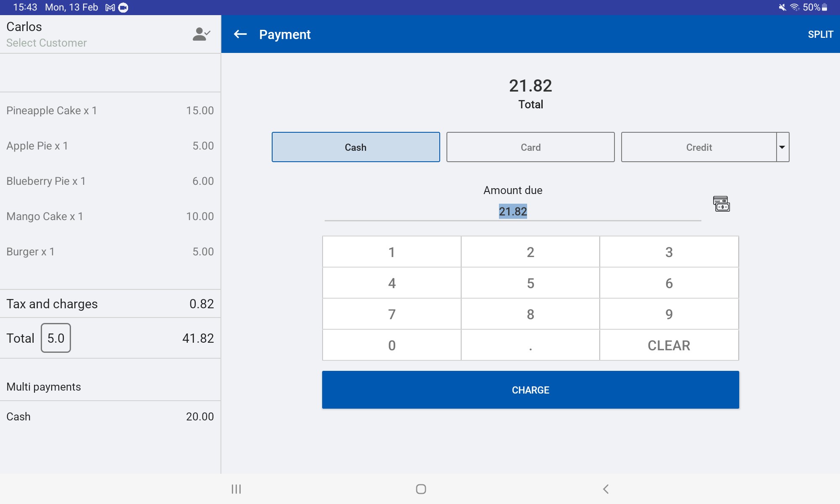Tap the Amount due field showing 21.82
The image size is (840, 504).
512,211
